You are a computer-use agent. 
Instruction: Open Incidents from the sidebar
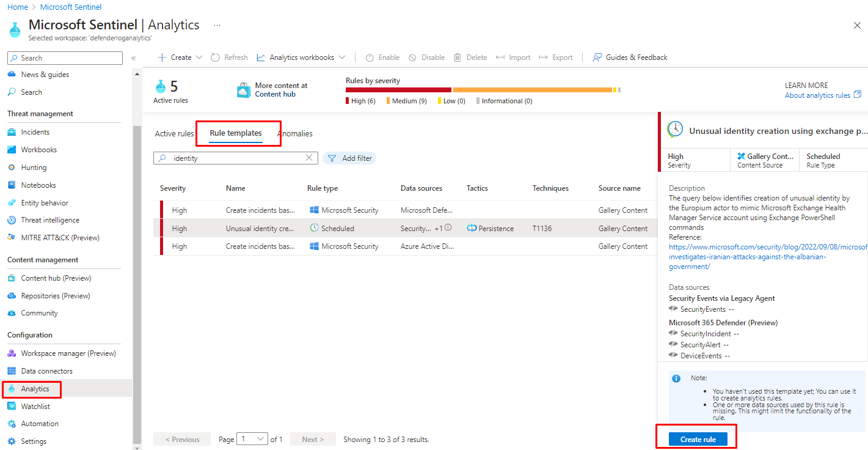tap(35, 132)
